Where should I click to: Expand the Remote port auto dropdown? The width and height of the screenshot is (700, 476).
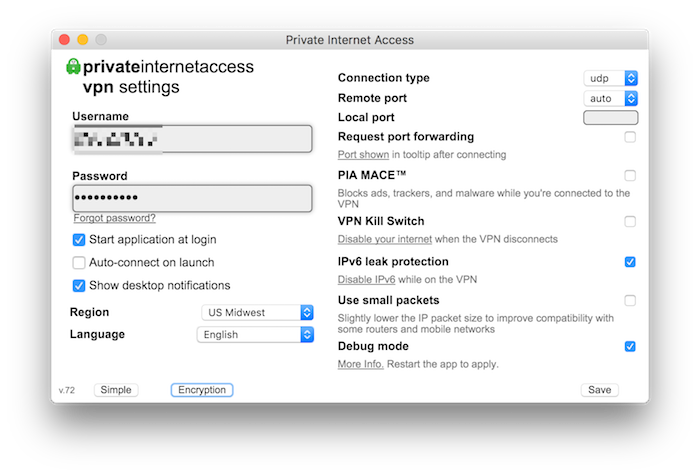(x=611, y=98)
